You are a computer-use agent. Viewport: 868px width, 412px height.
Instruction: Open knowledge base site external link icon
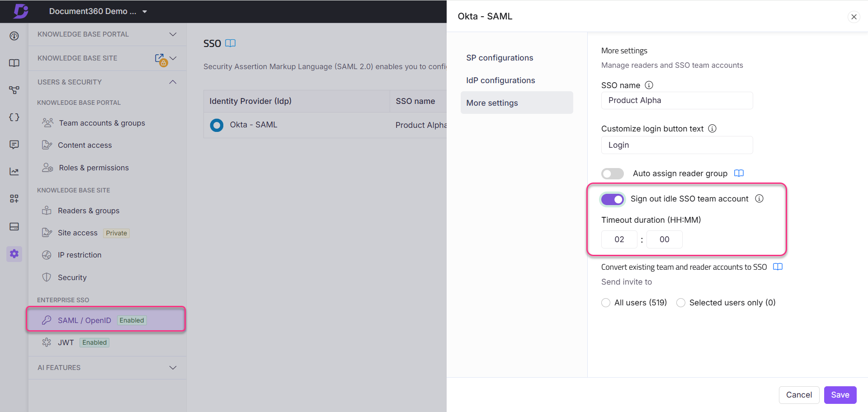click(160, 58)
